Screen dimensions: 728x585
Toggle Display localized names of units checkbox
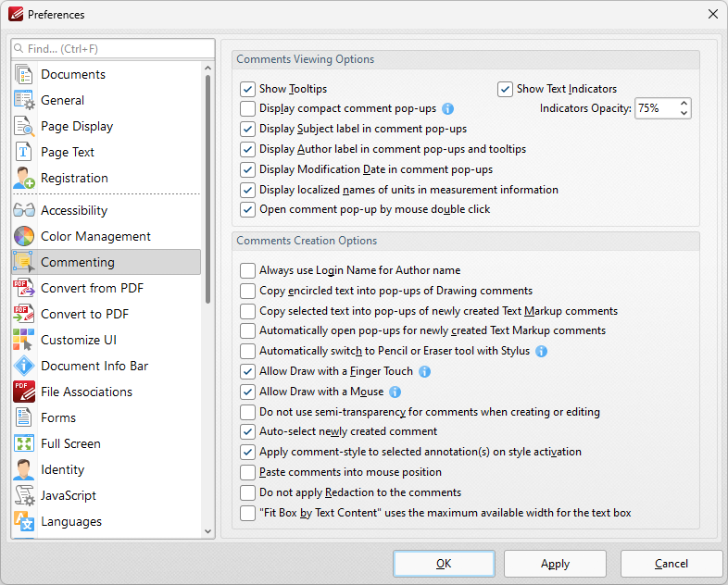pos(247,190)
